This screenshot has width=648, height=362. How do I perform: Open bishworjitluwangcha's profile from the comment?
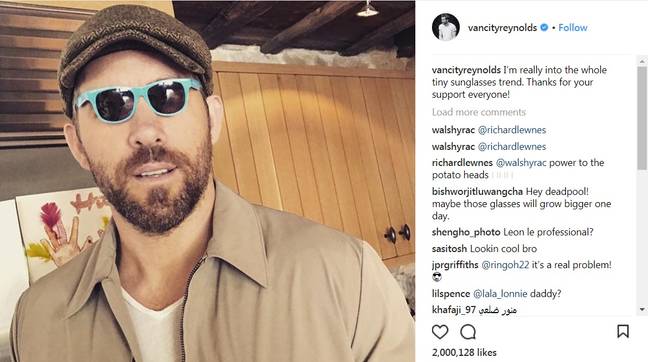[477, 191]
